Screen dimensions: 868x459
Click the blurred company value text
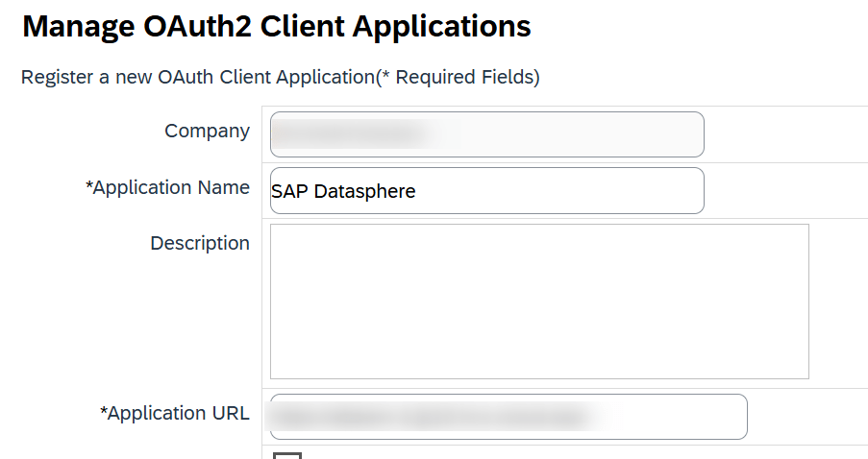pos(346,134)
